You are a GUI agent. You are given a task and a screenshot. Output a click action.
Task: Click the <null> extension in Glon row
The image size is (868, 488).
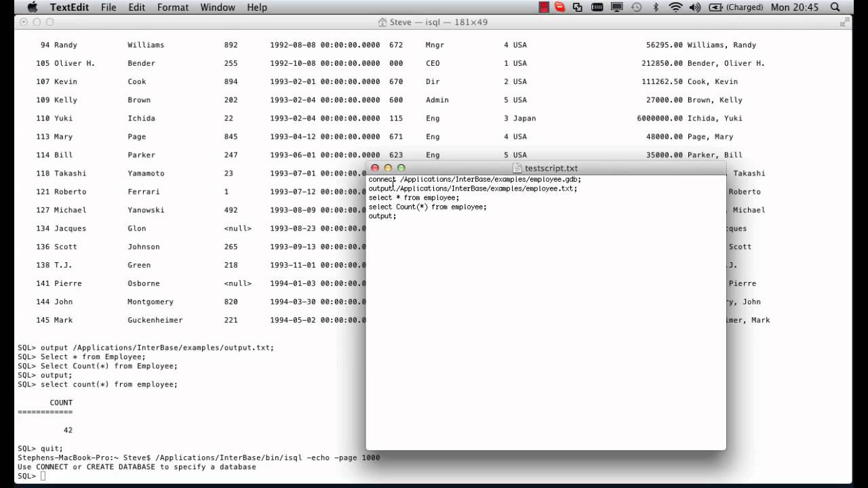click(237, 228)
